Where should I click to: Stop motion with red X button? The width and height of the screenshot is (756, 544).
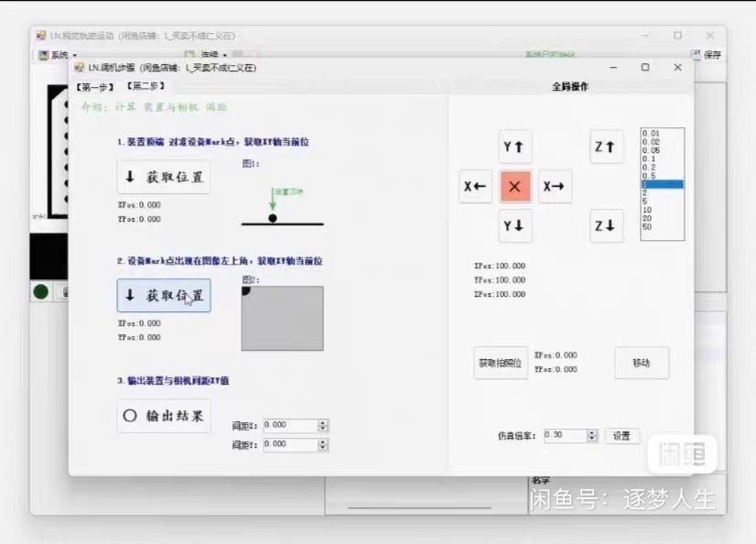(515, 186)
